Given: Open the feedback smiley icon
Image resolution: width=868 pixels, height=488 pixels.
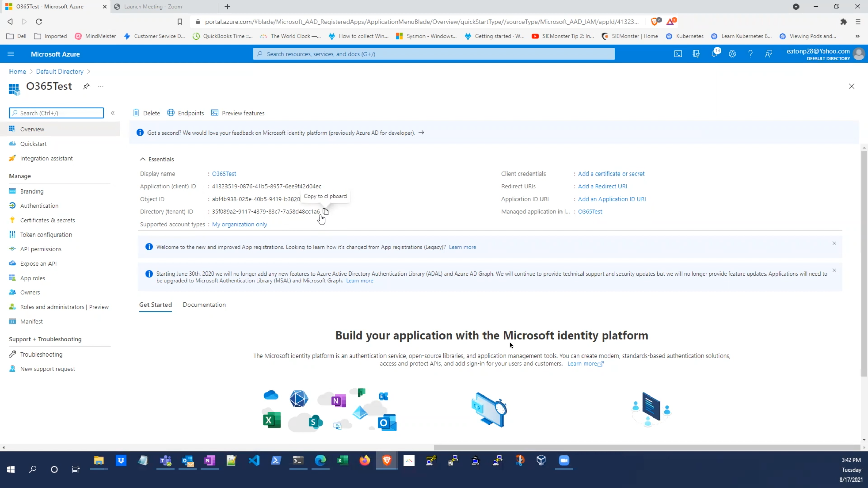Looking at the screenshot, I should point(768,54).
